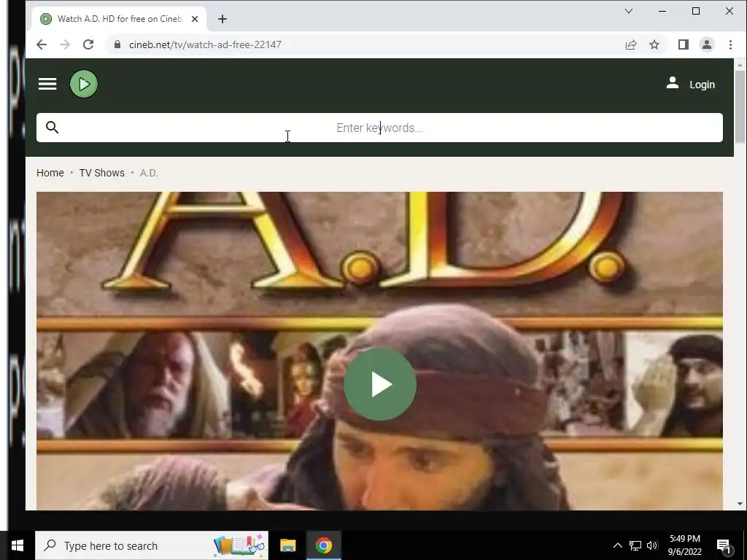
Task: Click the vertical scrollbar thumb
Action: (740, 106)
